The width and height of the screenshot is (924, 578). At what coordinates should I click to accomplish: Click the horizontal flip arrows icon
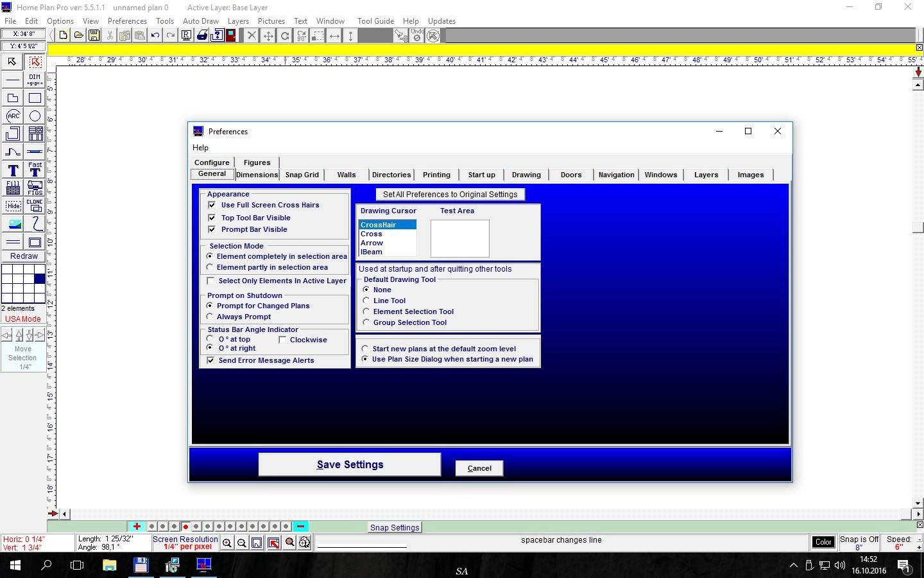coord(334,35)
